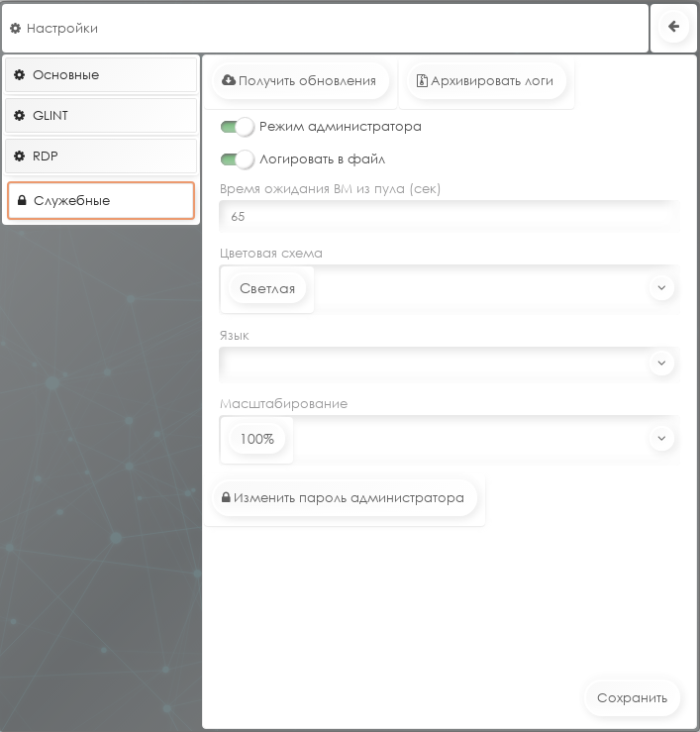Screen dimensions: 700x732
Task: Open the RDP settings tab
Action: tap(101, 156)
